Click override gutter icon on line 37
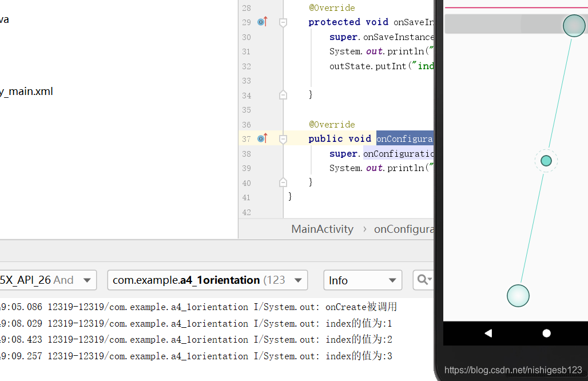The width and height of the screenshot is (588, 381). tap(263, 138)
